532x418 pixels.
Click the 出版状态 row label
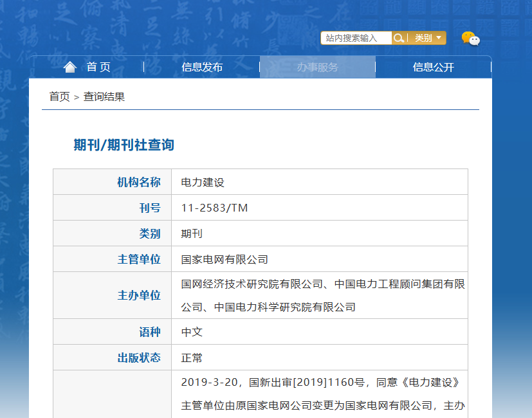point(139,358)
